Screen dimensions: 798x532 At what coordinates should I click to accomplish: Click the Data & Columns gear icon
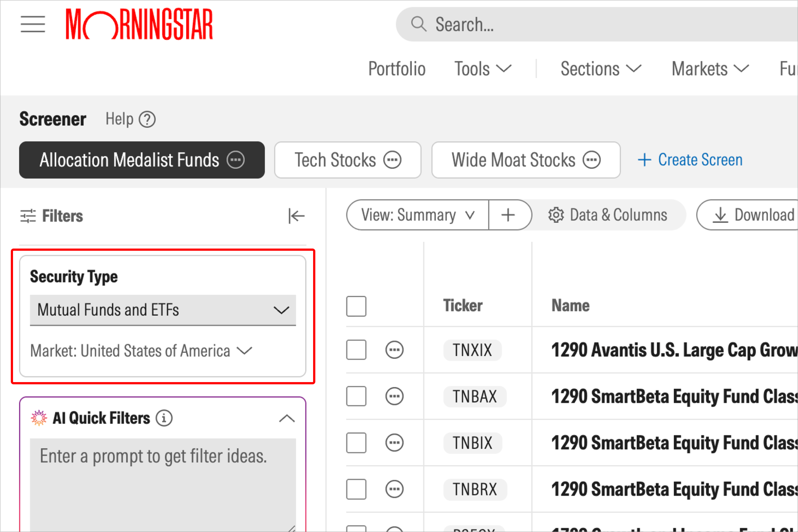pos(556,215)
